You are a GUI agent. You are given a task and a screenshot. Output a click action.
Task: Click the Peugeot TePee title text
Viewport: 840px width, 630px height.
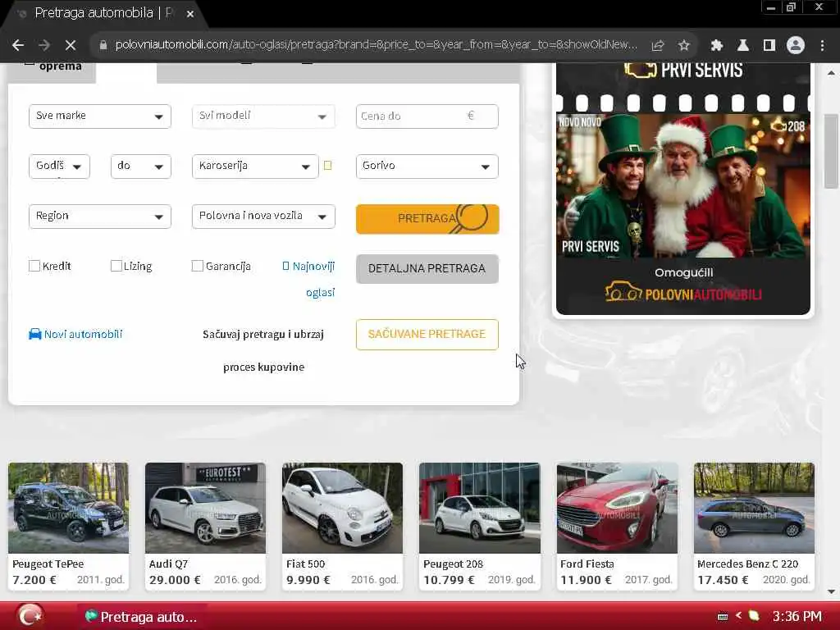(48, 564)
